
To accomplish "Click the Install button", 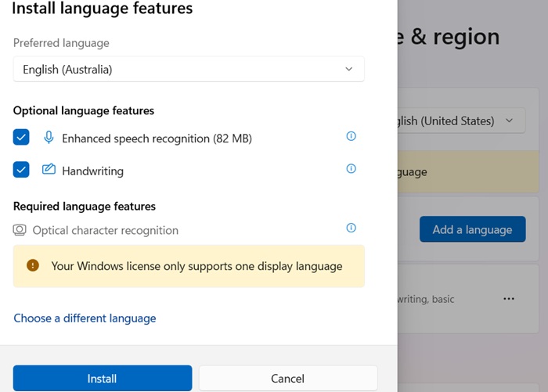I will tap(103, 379).
